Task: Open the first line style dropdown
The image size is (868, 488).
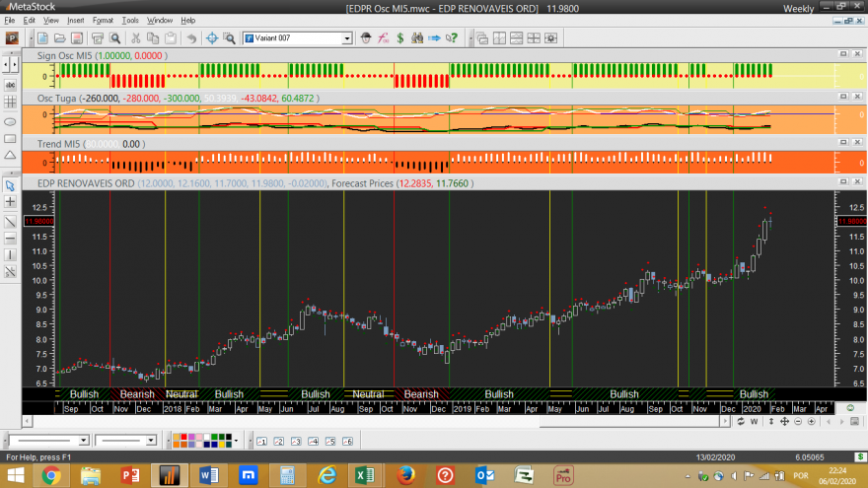Action: (84, 441)
